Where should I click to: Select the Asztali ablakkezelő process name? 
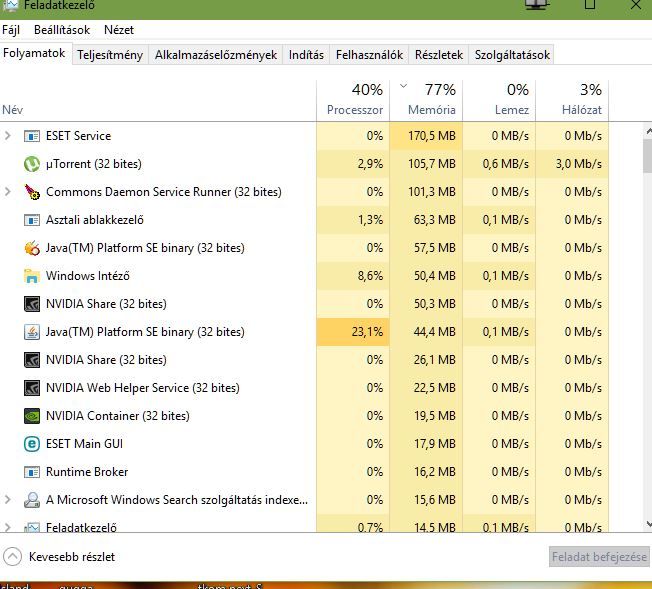pos(95,220)
